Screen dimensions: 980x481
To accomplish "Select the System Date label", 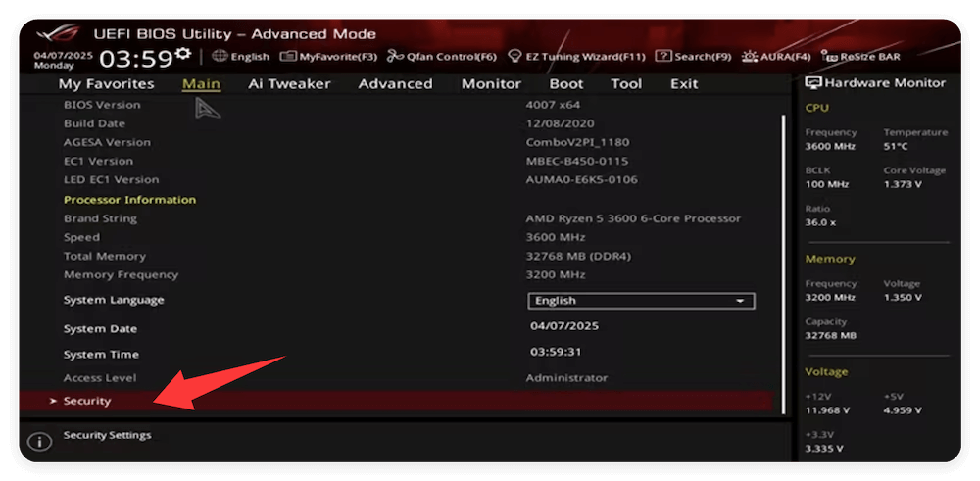I will [100, 328].
